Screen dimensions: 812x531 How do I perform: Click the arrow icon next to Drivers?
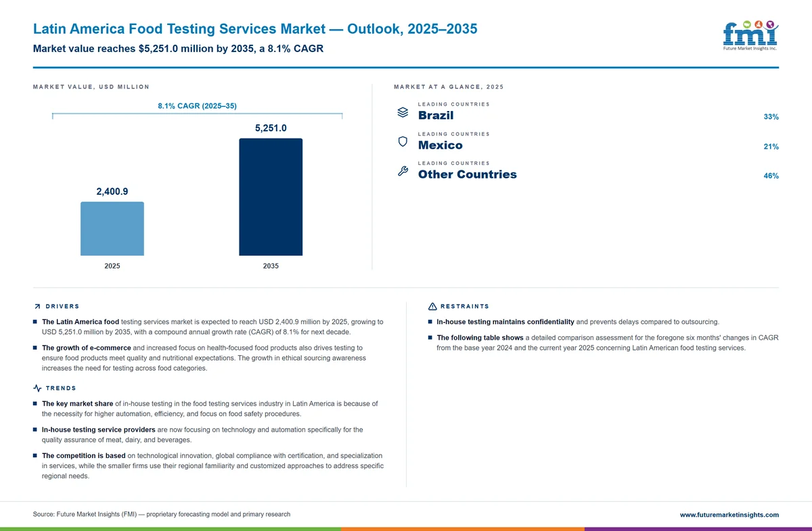(x=37, y=306)
